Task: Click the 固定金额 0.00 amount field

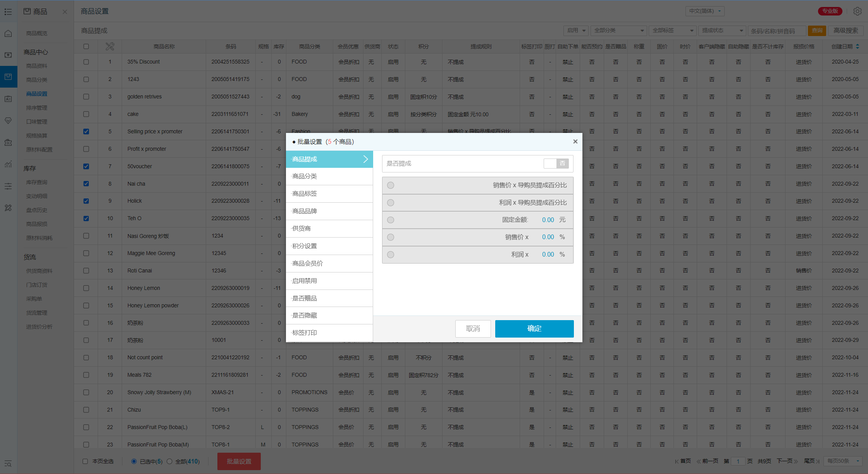Action: tap(548, 220)
